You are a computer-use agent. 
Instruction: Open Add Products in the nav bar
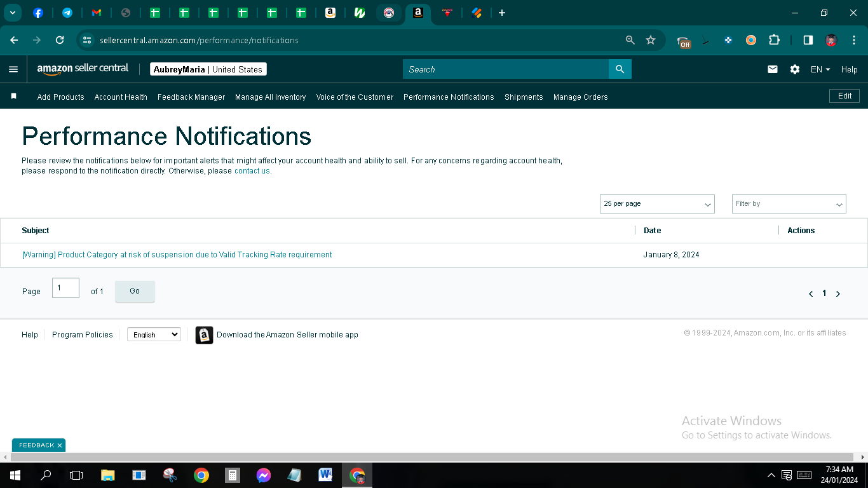click(61, 97)
